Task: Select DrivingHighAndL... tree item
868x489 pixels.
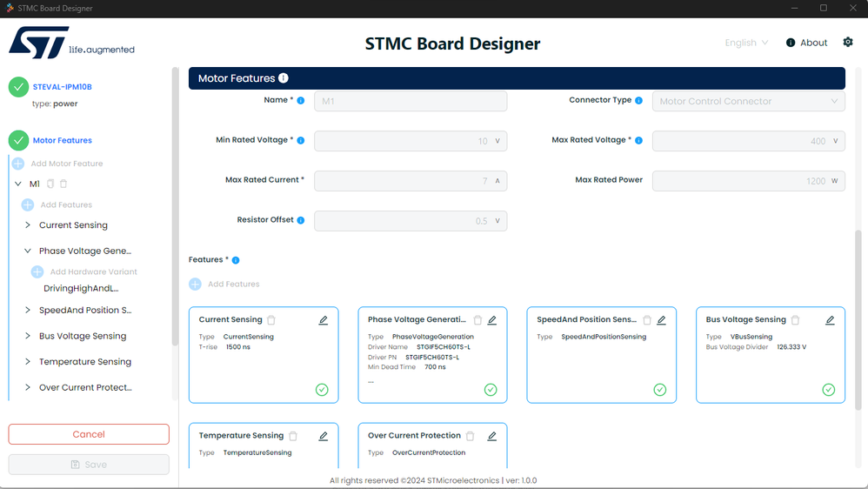Action: click(x=81, y=289)
